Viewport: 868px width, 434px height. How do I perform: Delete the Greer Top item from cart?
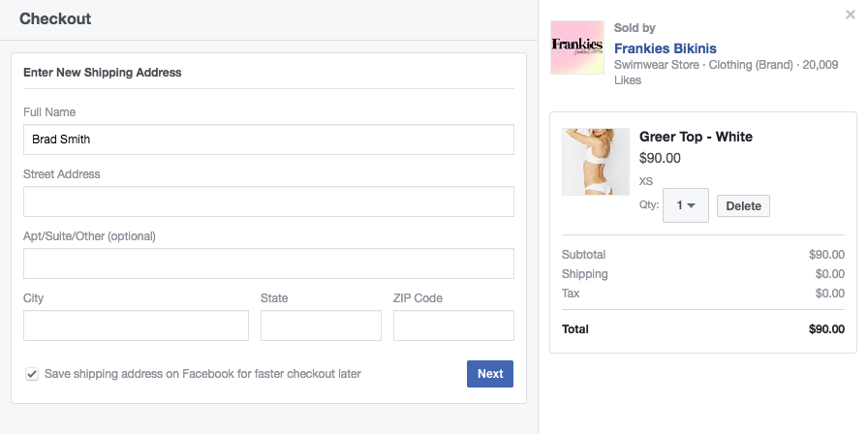click(743, 205)
